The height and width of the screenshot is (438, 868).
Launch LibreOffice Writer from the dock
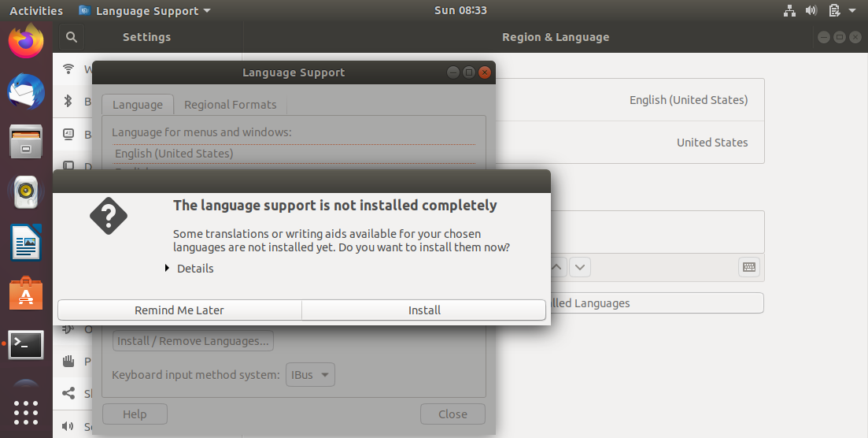point(26,243)
